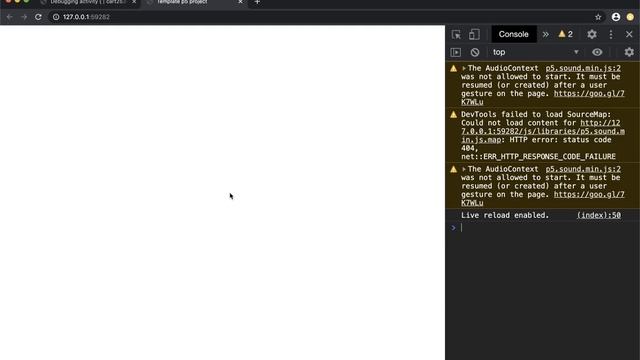Reload the page with the refresh icon
This screenshot has height=360, width=640.
pos(38,17)
